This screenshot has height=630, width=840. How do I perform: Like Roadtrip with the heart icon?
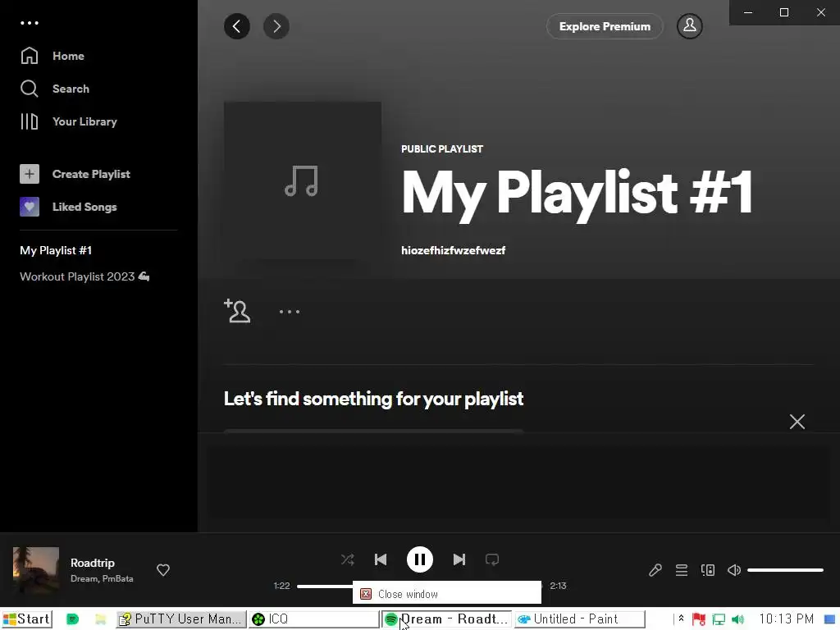click(x=163, y=570)
